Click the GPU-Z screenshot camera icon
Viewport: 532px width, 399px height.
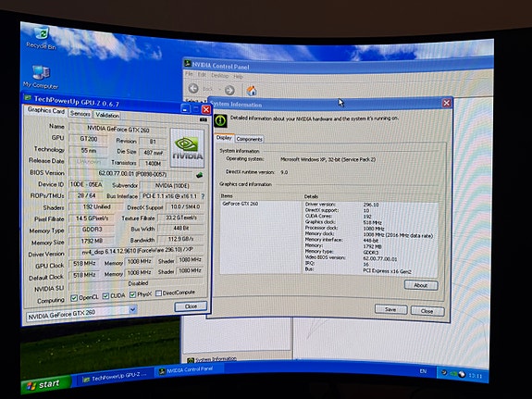point(203,119)
